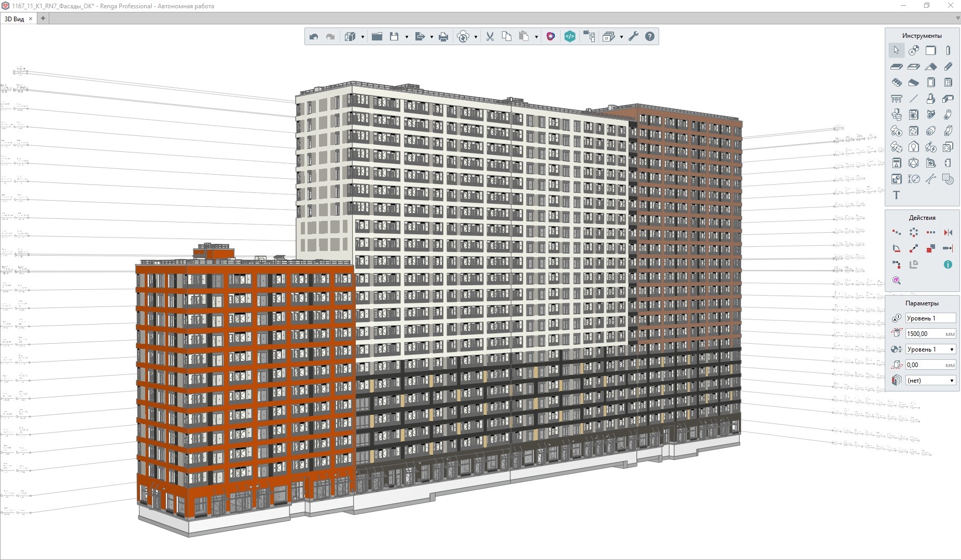Click the scissors Cut icon
The height and width of the screenshot is (560, 961).
click(x=490, y=36)
